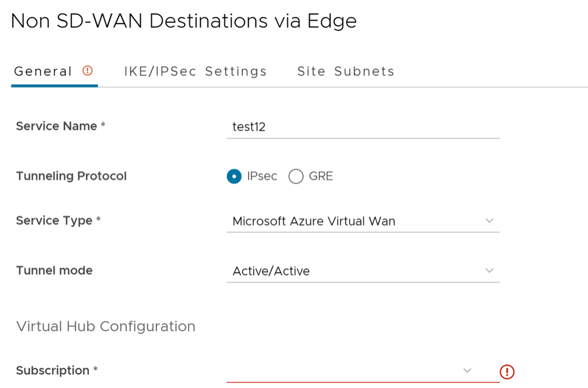Choose the GRE tunneling protocol
This screenshot has height=388, width=588.
coord(296,176)
